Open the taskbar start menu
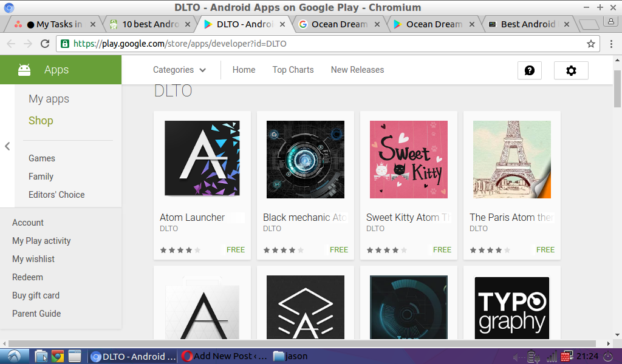The height and width of the screenshot is (364, 622). coord(15,357)
